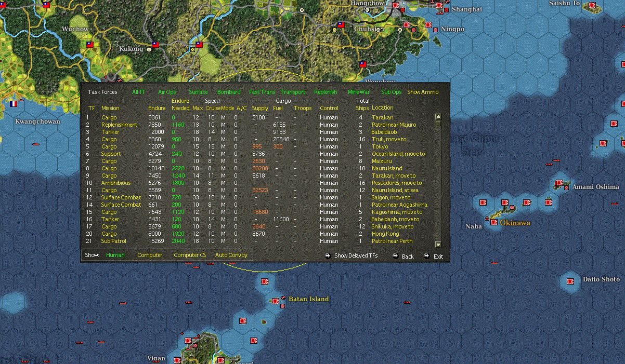Click the arrow icon beside Exit

click(427, 255)
